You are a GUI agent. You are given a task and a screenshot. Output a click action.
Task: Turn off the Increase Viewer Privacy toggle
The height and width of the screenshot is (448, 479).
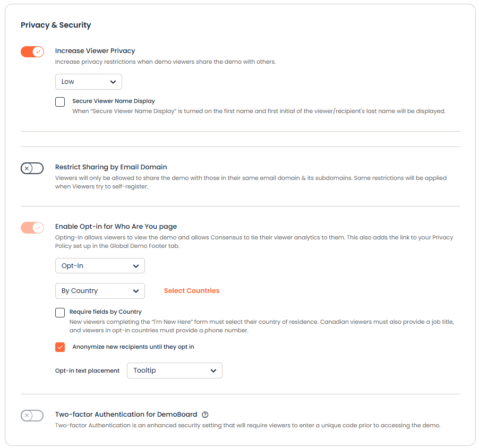(32, 51)
